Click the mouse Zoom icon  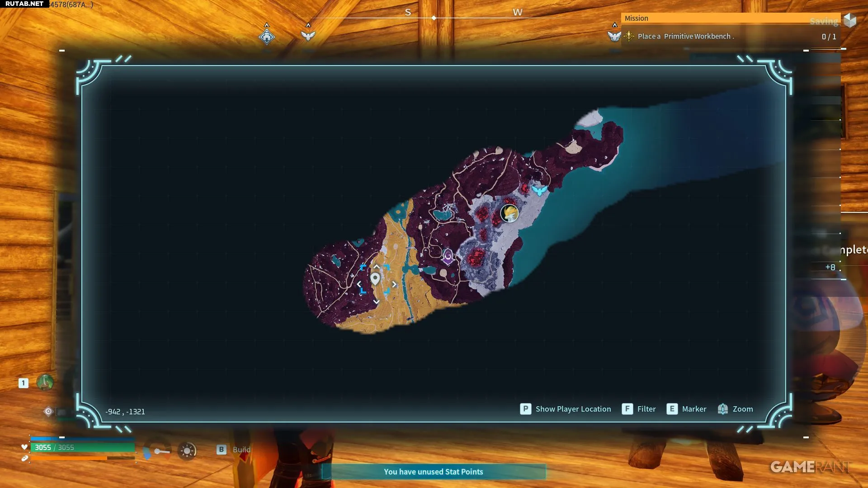tap(722, 409)
